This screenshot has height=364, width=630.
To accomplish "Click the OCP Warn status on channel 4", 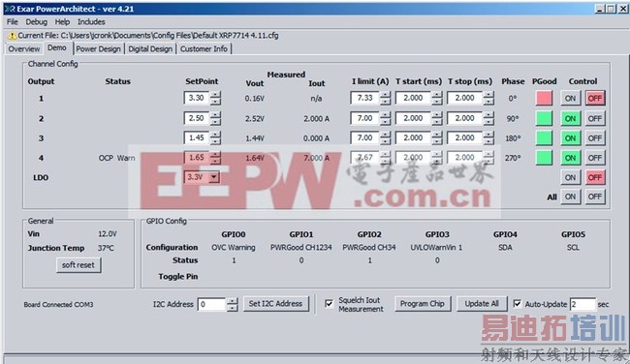I will click(x=116, y=158).
